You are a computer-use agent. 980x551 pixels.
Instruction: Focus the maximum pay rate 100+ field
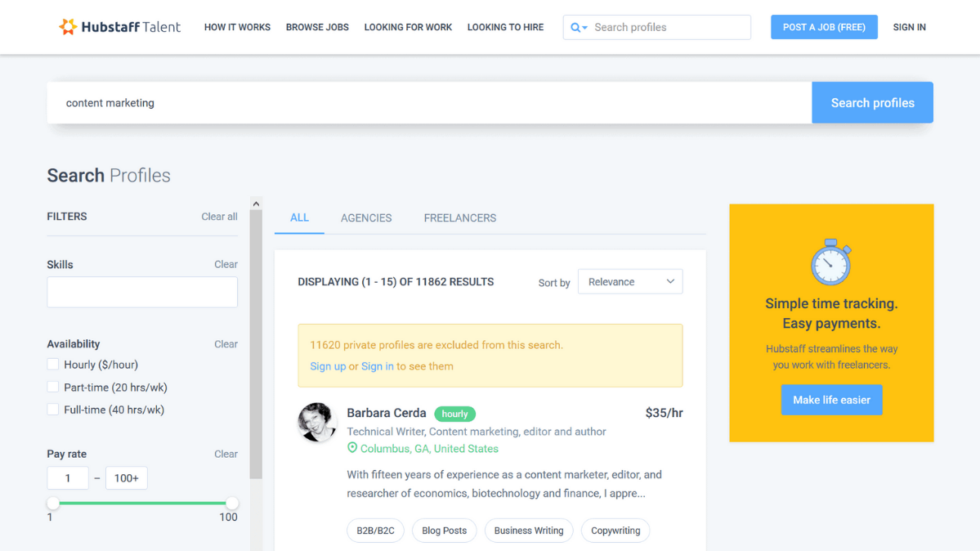pos(126,477)
